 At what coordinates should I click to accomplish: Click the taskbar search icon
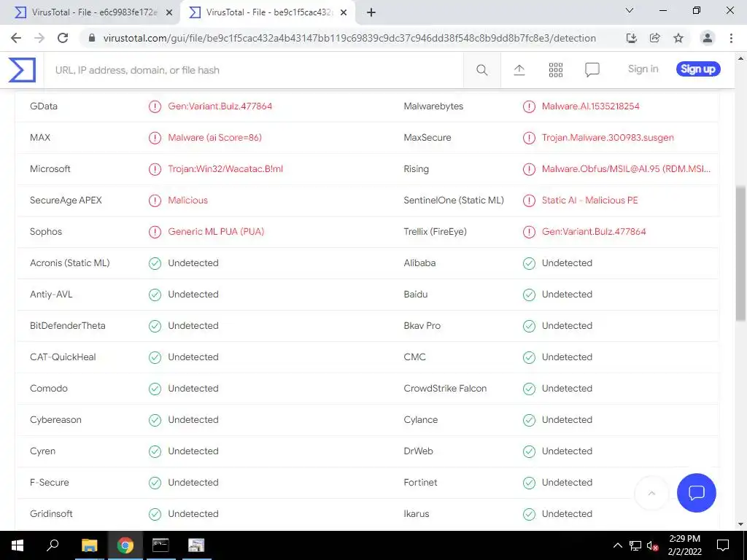click(x=53, y=545)
